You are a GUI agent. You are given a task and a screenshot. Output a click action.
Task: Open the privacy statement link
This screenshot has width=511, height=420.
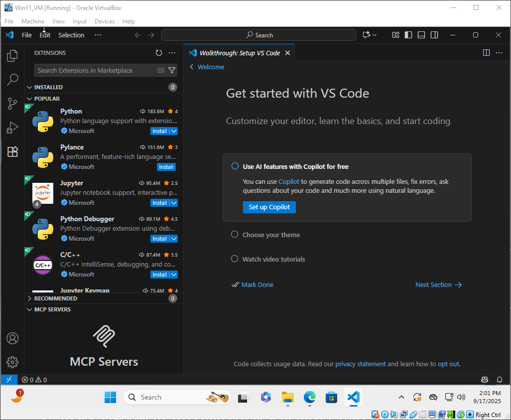click(x=361, y=364)
